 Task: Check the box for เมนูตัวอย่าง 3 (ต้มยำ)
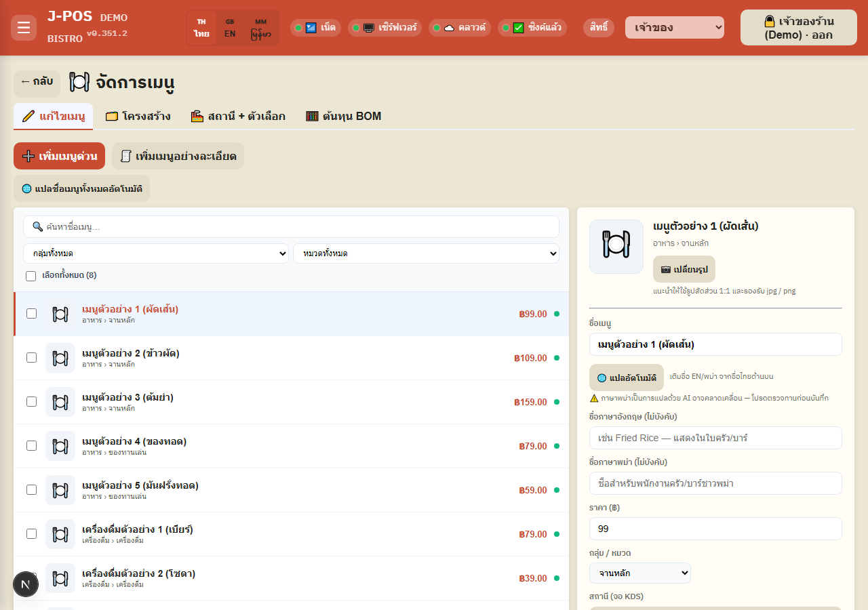point(31,402)
